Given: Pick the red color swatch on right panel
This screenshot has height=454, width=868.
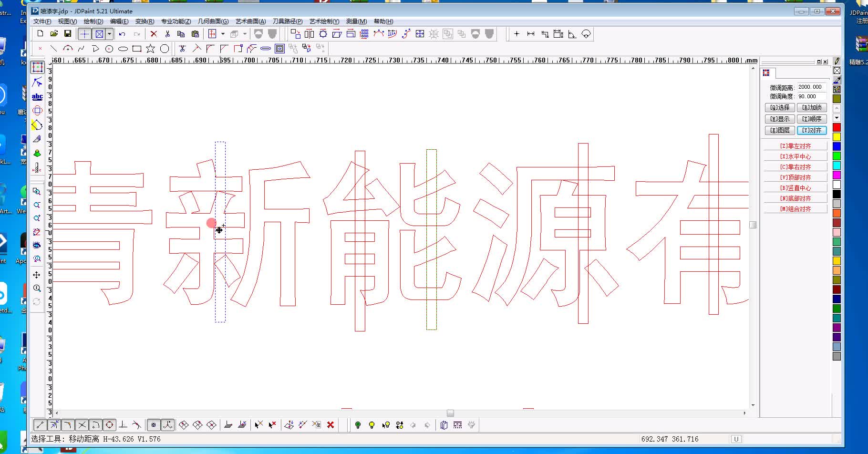Looking at the screenshot, I should [837, 127].
